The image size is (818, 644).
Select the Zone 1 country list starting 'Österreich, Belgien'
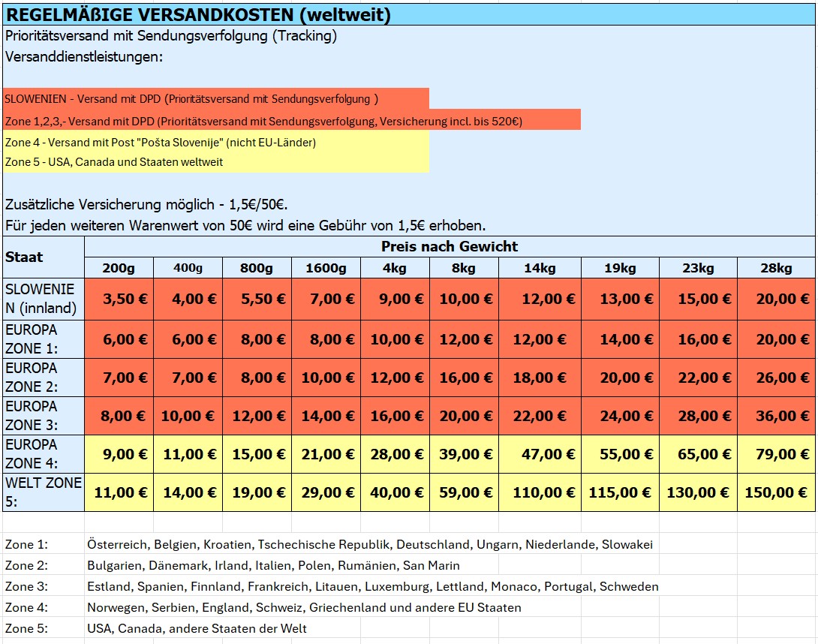click(370, 544)
